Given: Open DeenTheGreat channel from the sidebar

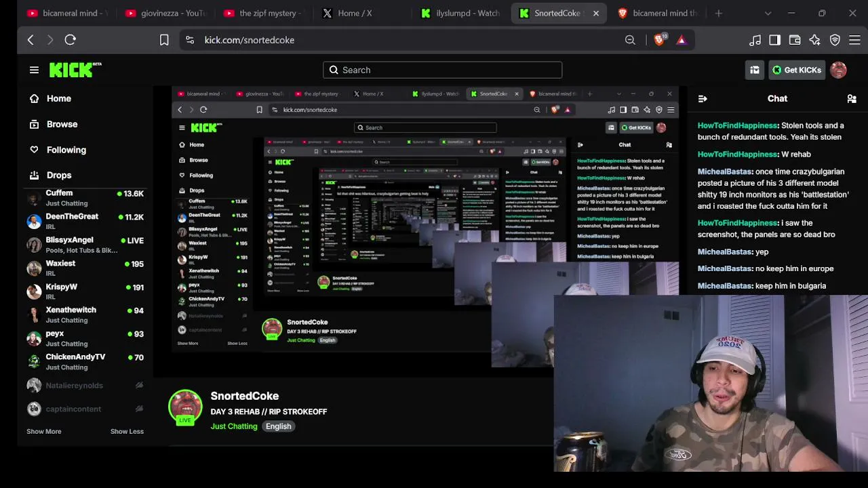Looking at the screenshot, I should [85, 221].
